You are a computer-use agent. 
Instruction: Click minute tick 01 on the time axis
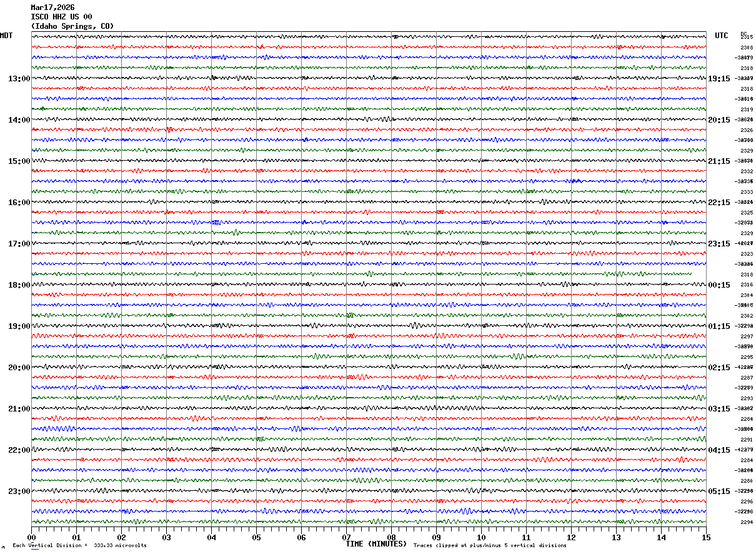[76, 537]
